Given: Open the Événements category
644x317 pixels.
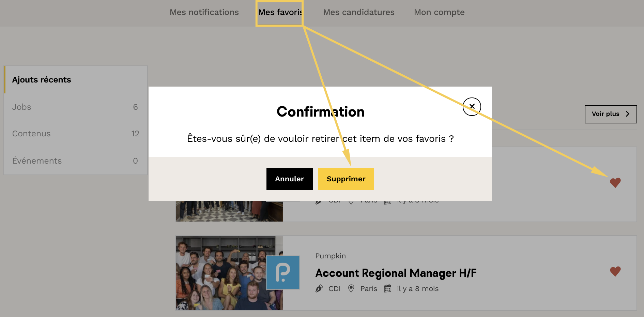Looking at the screenshot, I should (37, 161).
